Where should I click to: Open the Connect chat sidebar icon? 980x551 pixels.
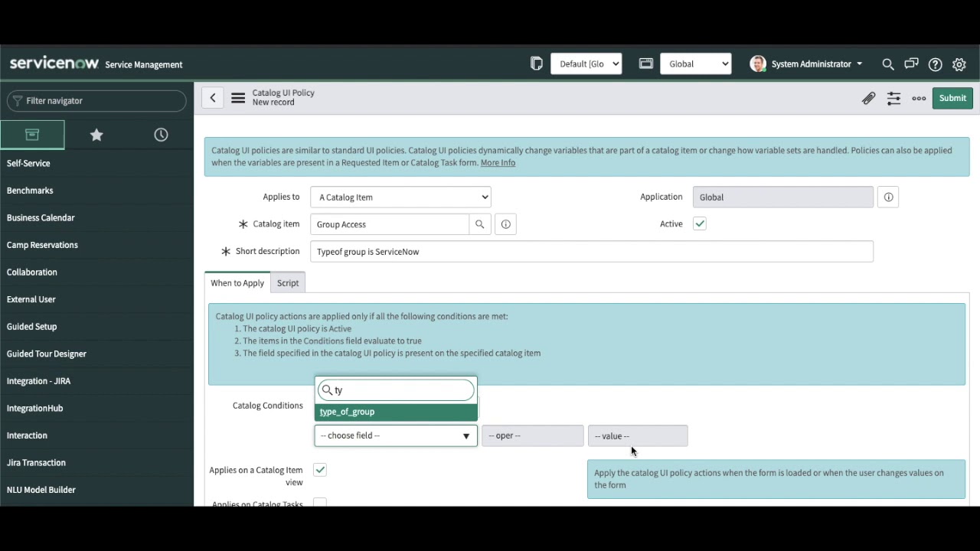[911, 64]
